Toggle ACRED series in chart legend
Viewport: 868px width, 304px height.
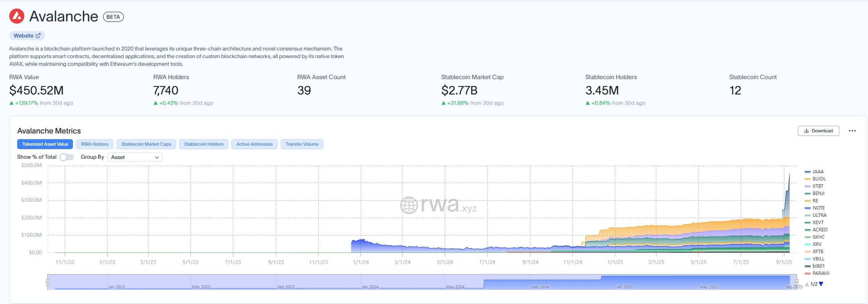[816, 230]
